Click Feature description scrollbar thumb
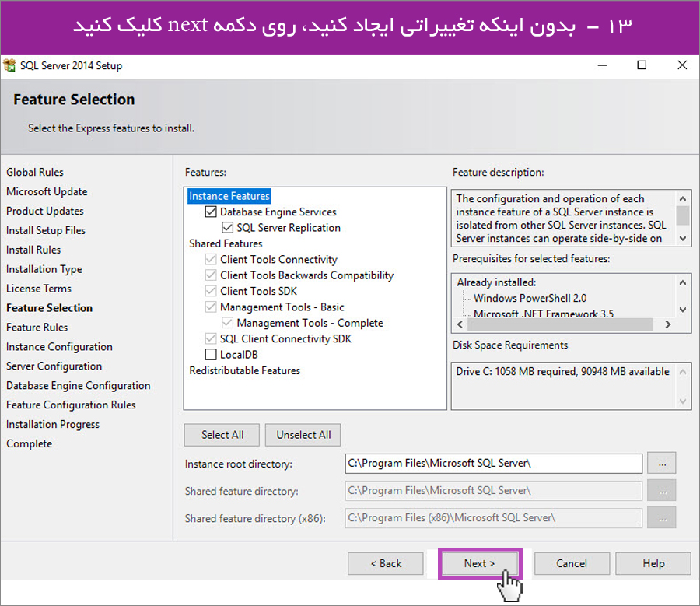Image resolution: width=700 pixels, height=606 pixels. (683, 215)
